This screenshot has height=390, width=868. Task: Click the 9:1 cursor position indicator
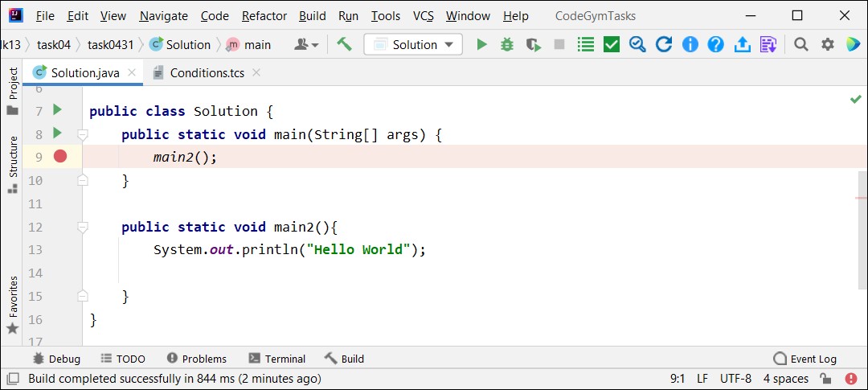[x=678, y=379]
